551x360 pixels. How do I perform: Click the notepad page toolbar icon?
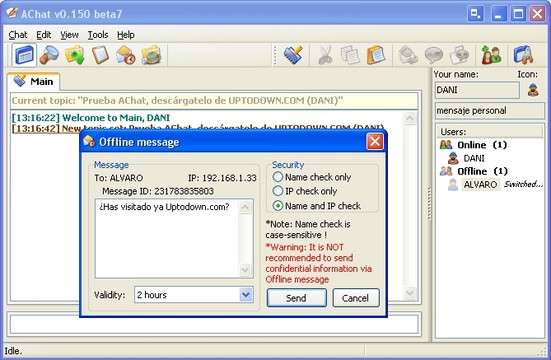[101, 55]
